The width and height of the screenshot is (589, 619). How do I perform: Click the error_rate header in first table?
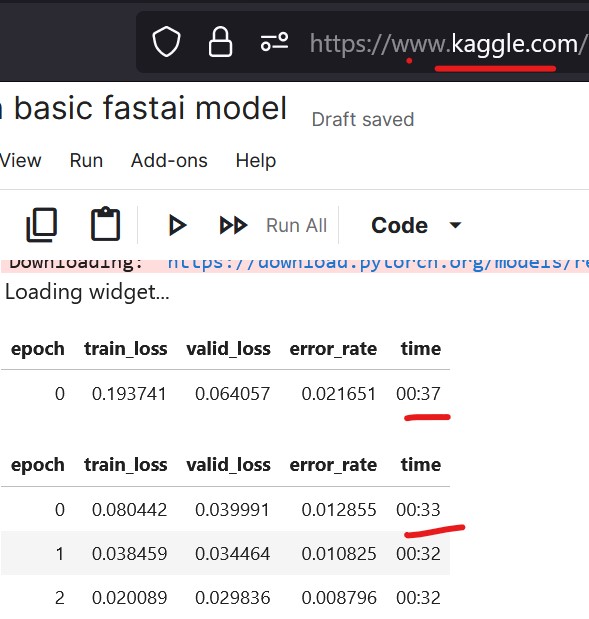point(333,349)
